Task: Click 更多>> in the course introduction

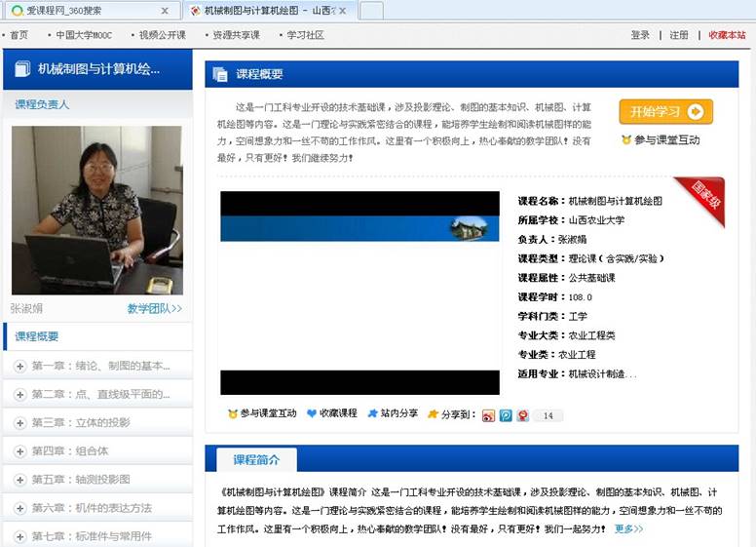Action: [x=628, y=528]
